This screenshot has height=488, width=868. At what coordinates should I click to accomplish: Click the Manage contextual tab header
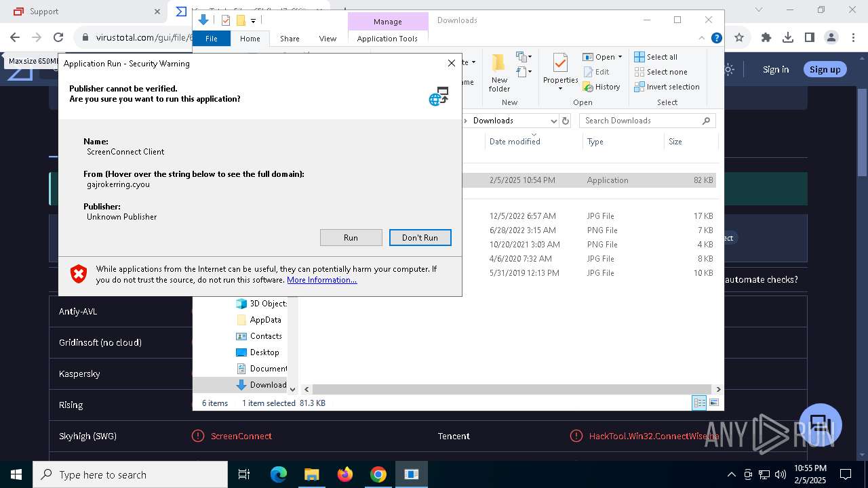click(387, 22)
